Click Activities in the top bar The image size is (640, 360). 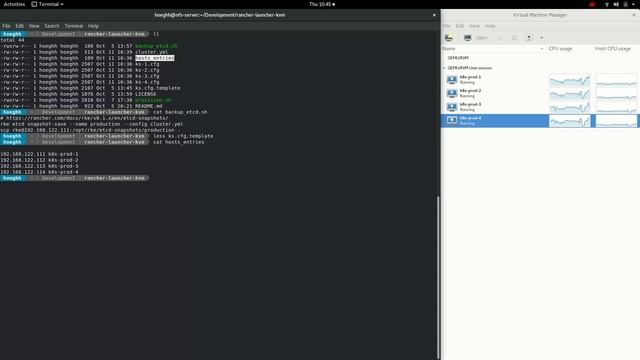[x=14, y=4]
